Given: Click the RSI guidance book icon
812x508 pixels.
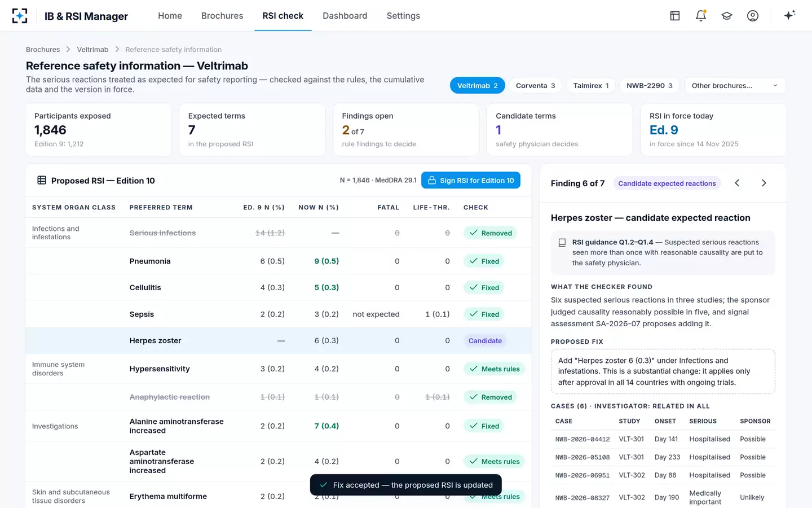Looking at the screenshot, I should tap(562, 243).
